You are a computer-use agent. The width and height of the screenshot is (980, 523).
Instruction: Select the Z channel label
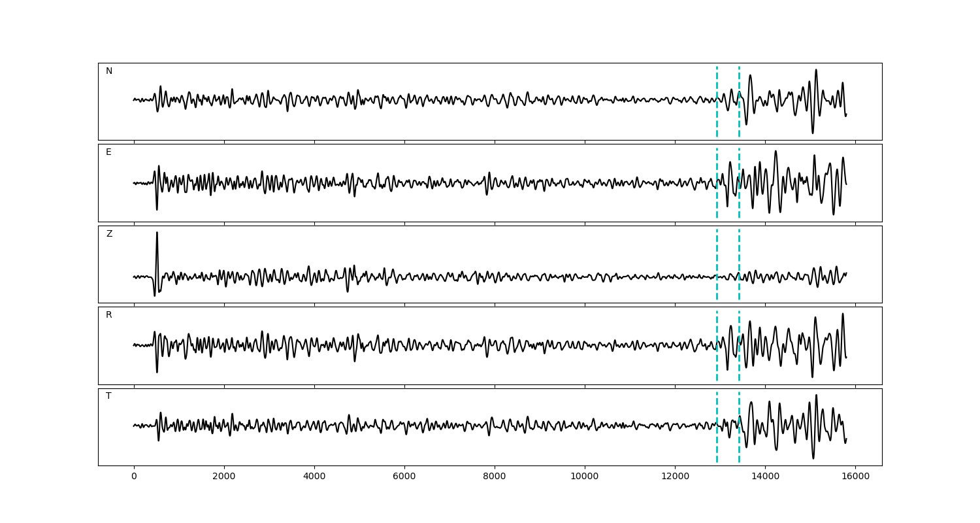[109, 234]
